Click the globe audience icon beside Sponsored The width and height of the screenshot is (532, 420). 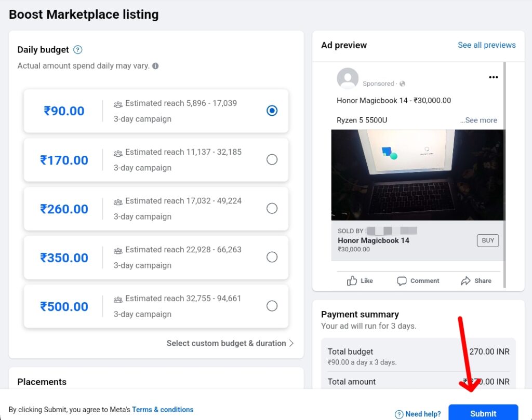(x=403, y=84)
